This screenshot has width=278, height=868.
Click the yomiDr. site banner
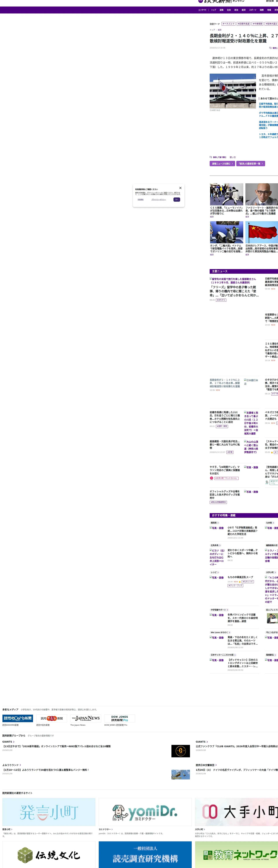(145, 812)
